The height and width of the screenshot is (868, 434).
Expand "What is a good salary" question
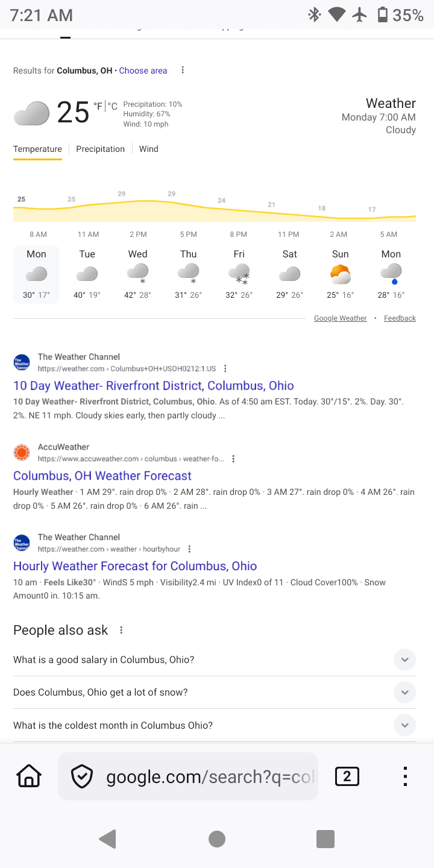(404, 659)
